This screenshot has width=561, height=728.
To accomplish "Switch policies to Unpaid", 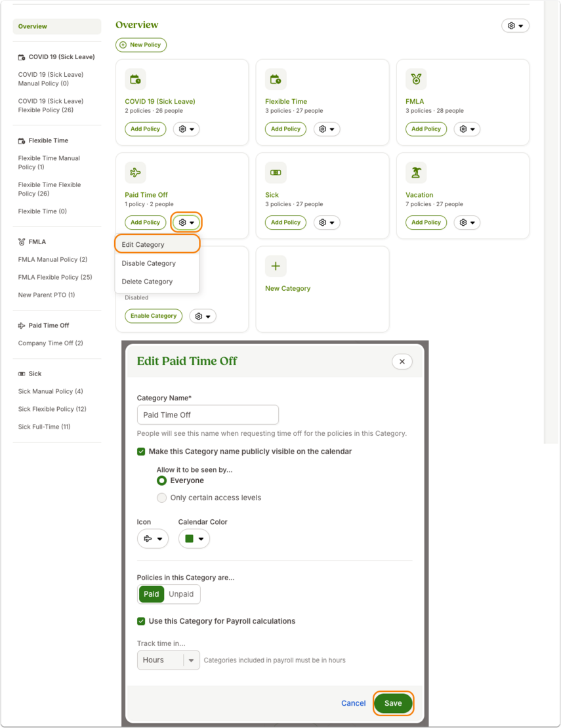I will pyautogui.click(x=181, y=594).
